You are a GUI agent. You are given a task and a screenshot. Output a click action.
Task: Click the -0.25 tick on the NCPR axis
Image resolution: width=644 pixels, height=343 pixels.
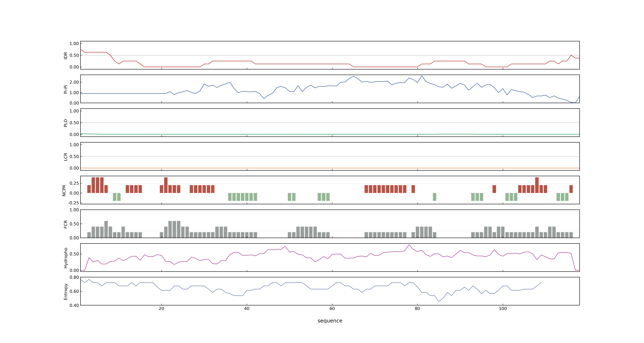coord(73,203)
